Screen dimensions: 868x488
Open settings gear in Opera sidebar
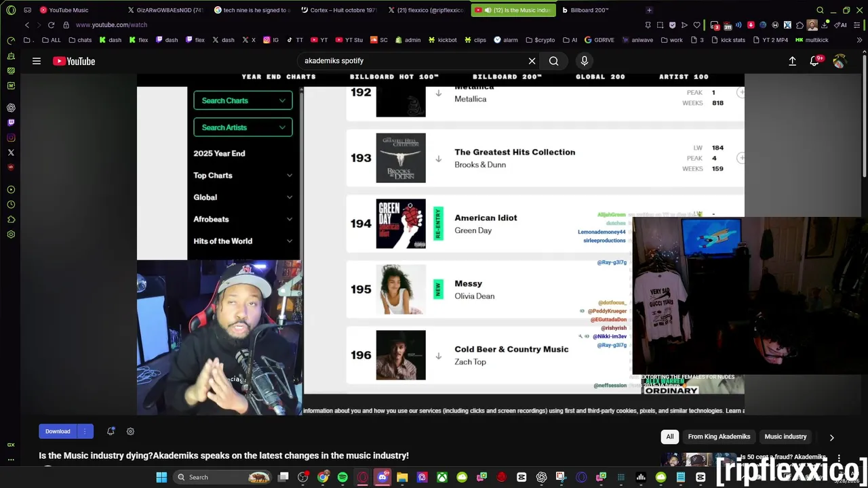pyautogui.click(x=11, y=235)
